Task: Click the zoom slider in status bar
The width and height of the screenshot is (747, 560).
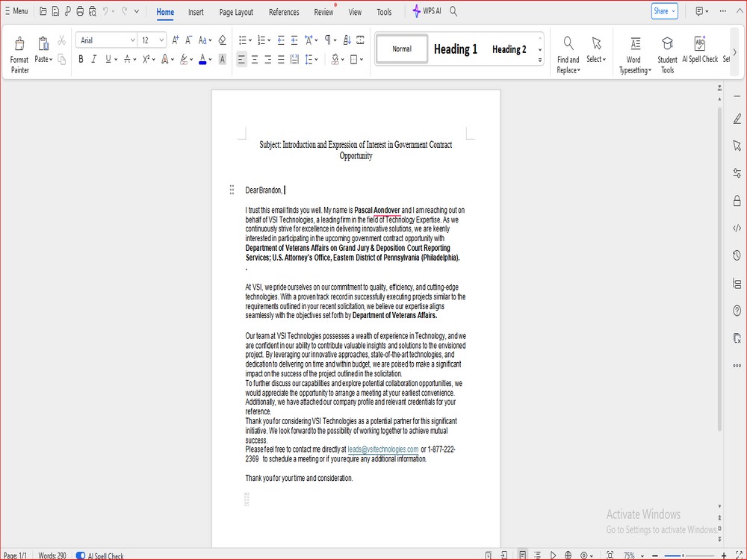Action: [x=684, y=556]
